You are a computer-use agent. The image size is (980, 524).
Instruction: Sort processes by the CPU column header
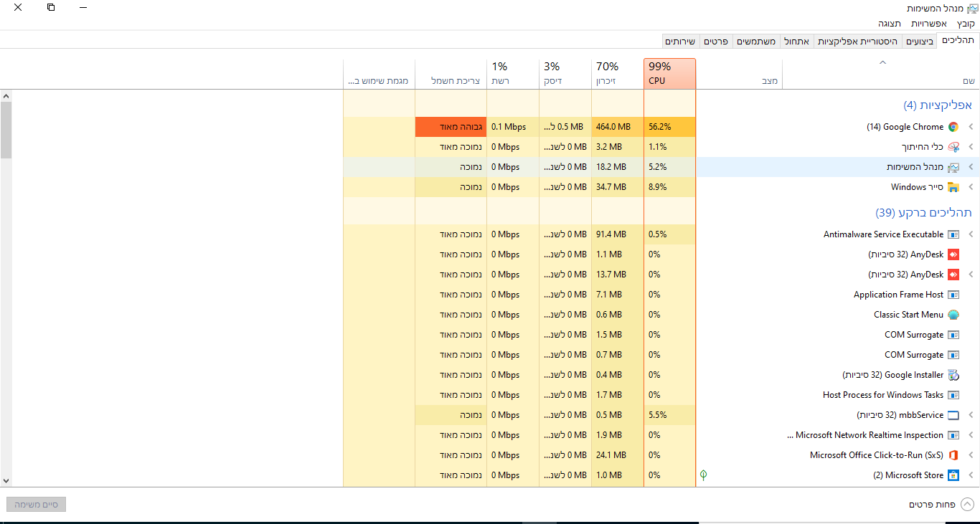pyautogui.click(x=669, y=74)
